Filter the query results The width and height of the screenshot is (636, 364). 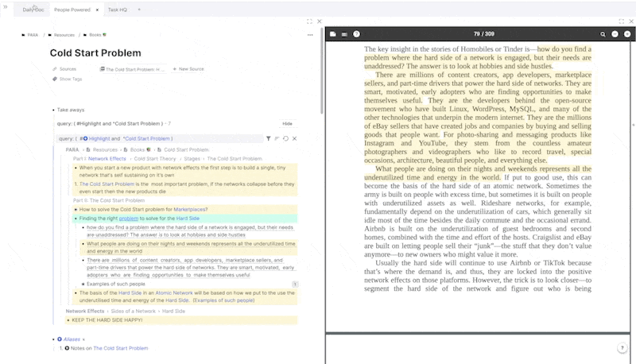click(x=268, y=138)
